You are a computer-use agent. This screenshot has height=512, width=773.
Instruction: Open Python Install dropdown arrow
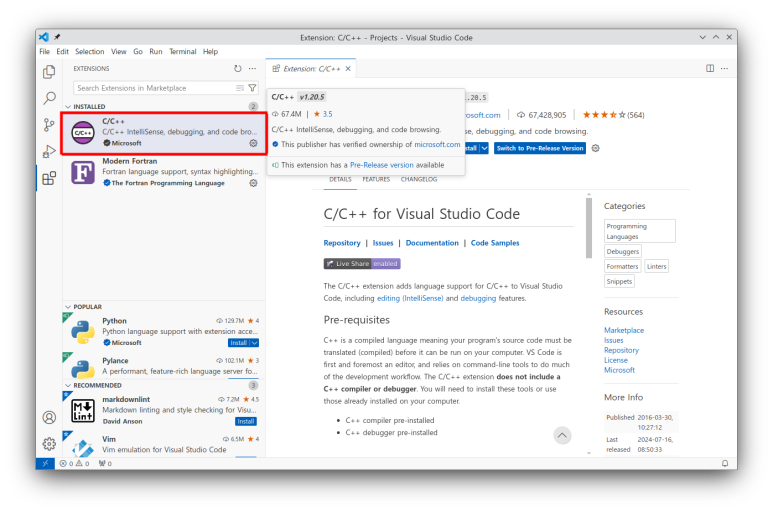point(254,343)
